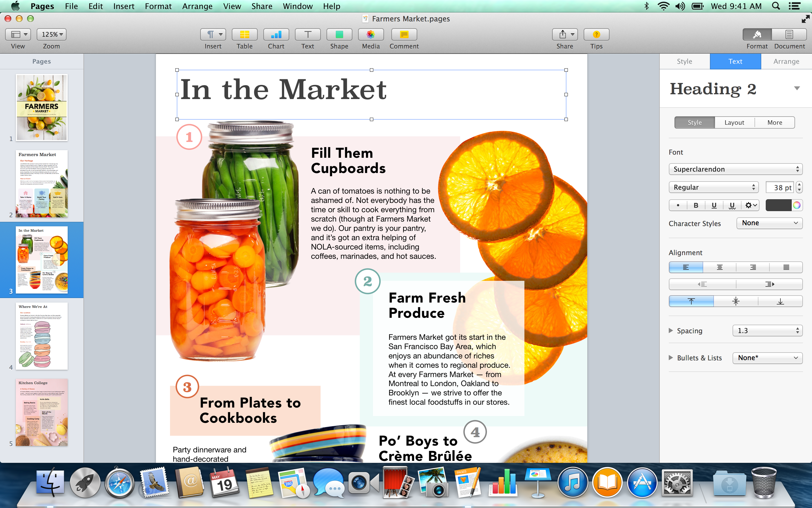The image size is (812, 508).
Task: Show Tips with question mark icon
Action: (596, 34)
